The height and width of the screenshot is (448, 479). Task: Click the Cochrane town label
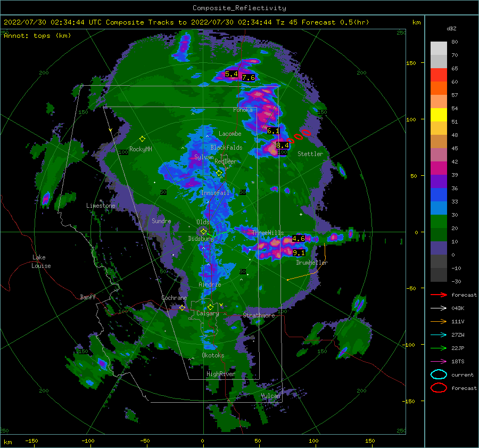click(174, 298)
